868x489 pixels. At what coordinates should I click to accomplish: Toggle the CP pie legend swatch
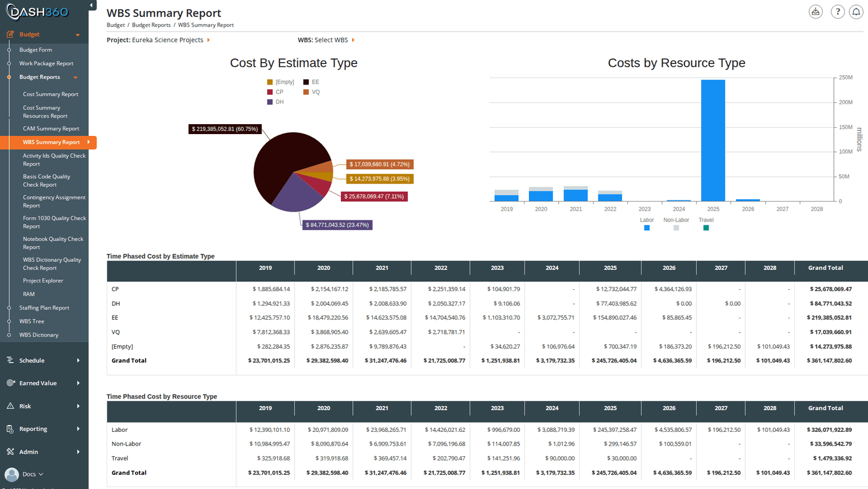pos(270,92)
